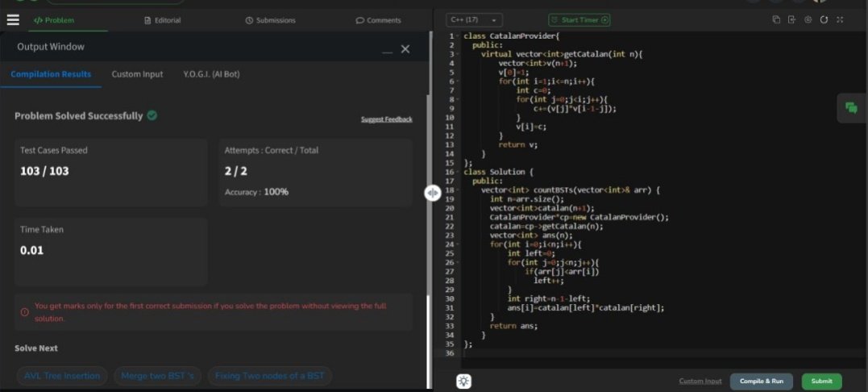Image resolution: width=868 pixels, height=392 pixels.
Task: Open the Comments tab
Action: pyautogui.click(x=378, y=20)
